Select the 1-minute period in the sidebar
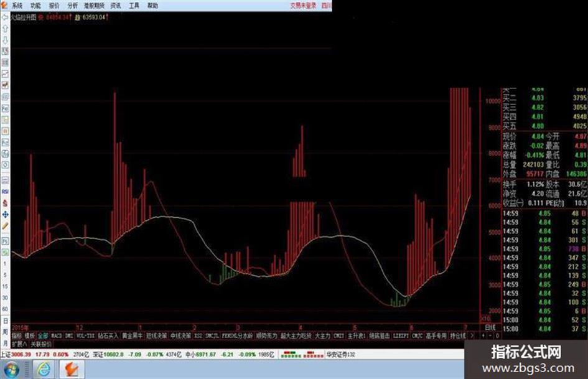The width and height of the screenshot is (588, 379). (x=5, y=264)
